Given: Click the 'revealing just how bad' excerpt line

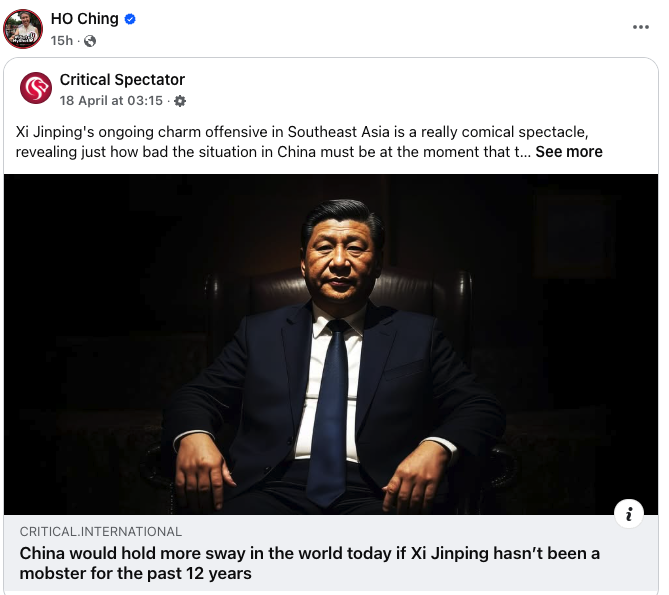Looking at the screenshot, I should pyautogui.click(x=273, y=152).
